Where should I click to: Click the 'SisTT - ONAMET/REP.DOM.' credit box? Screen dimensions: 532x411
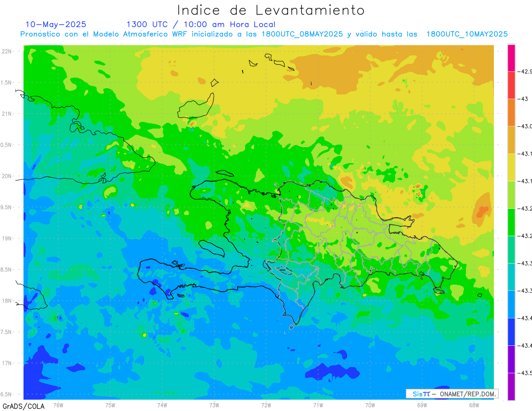pos(452,394)
